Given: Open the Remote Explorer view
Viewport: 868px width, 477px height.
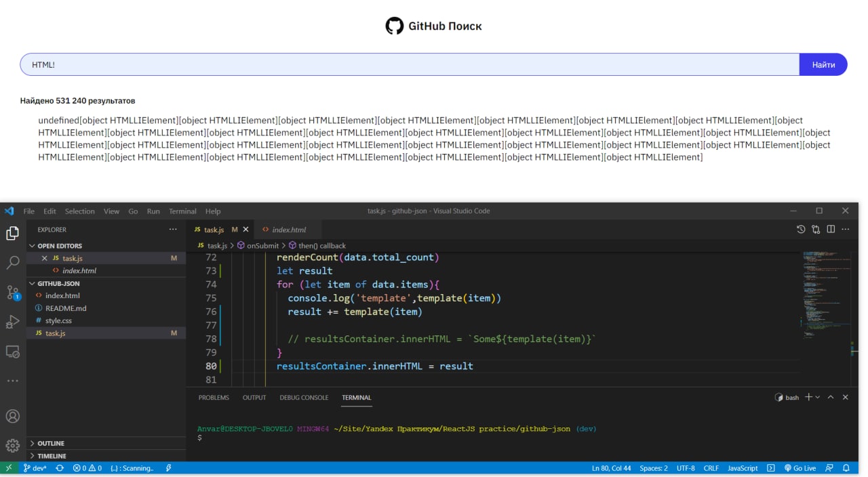Looking at the screenshot, I should coord(12,352).
